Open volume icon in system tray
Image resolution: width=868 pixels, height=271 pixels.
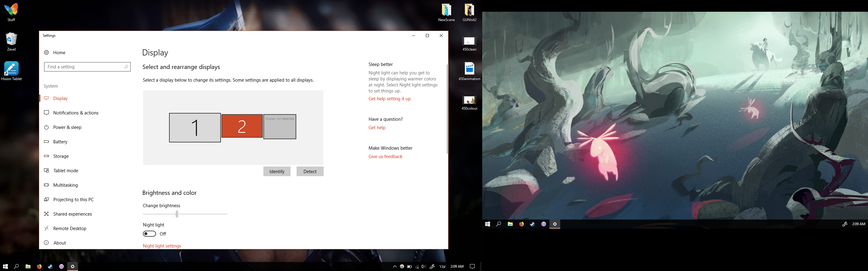point(423,266)
